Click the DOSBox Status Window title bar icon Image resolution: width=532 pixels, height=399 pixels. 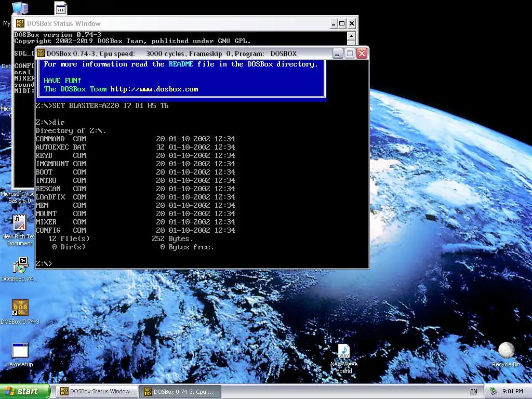(x=20, y=23)
